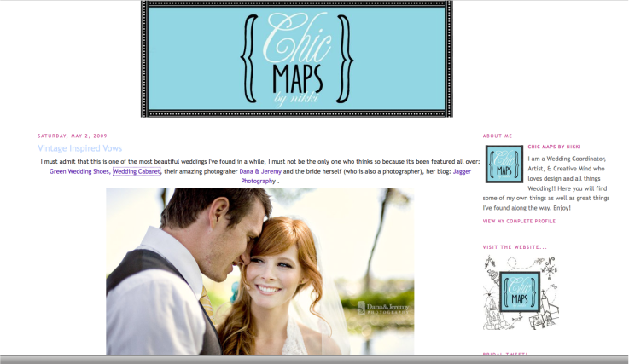Open the Chic Maps profile thumbnail under About Me

tap(504, 164)
